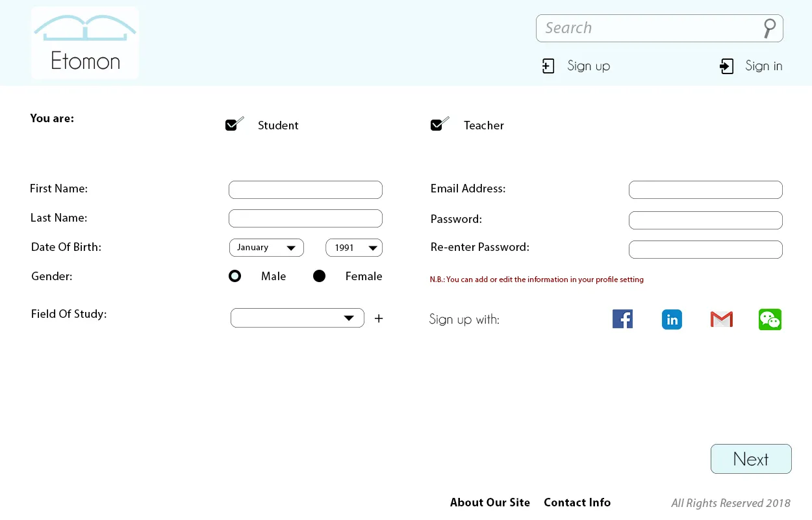Select the Male radio button
Image resolution: width=812 pixels, height=520 pixels.
235,276
